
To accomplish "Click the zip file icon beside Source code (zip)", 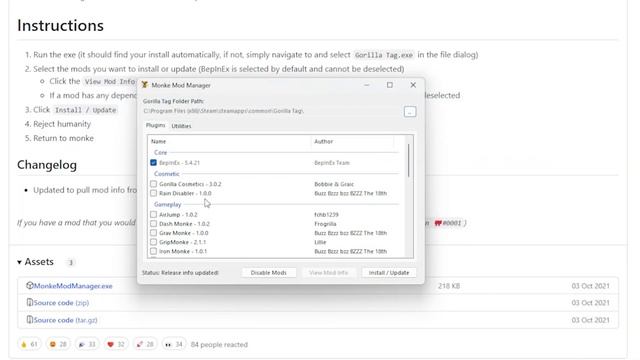I will coord(29,302).
